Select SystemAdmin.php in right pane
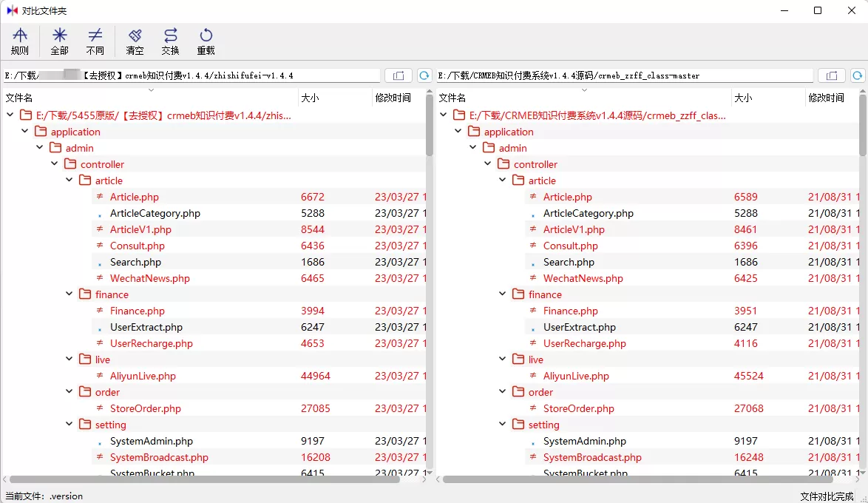 [x=585, y=441]
